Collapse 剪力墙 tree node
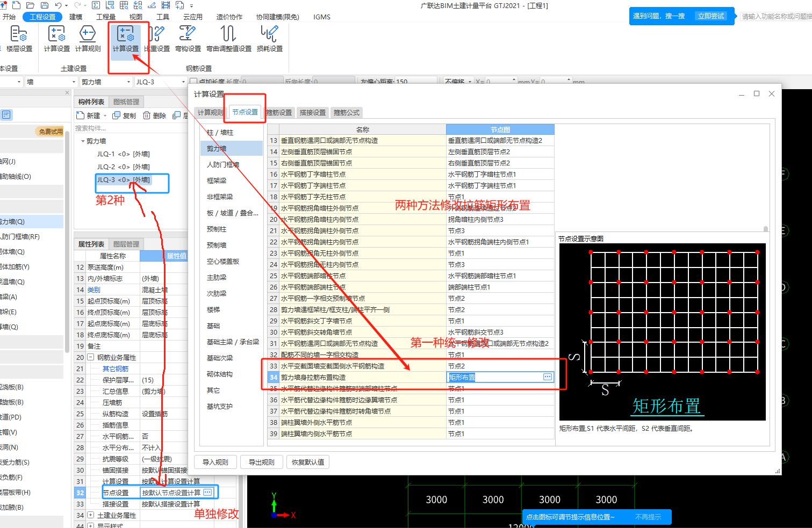The width and height of the screenshot is (812, 528). coord(83,141)
